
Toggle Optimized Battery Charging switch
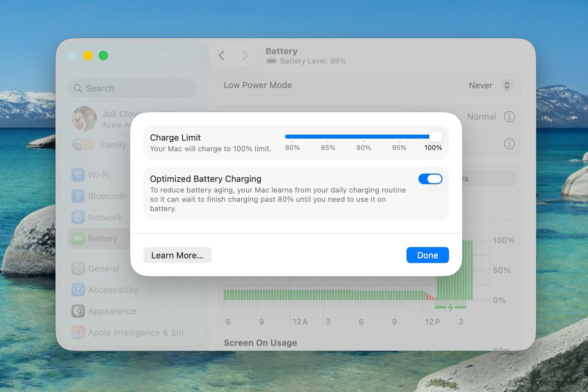(430, 179)
